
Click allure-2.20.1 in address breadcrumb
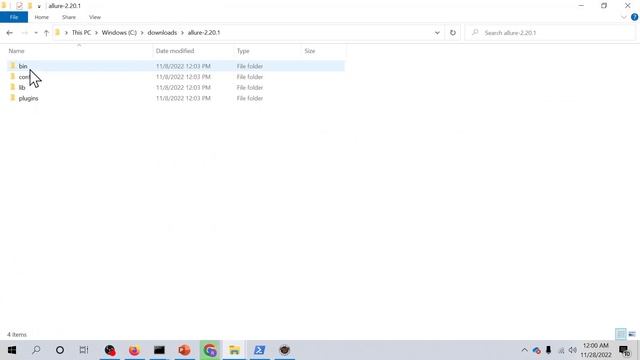(204, 33)
